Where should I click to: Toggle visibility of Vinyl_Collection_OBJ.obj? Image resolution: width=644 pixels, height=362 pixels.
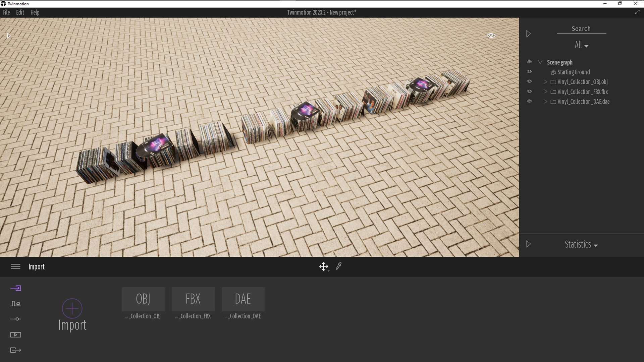tap(529, 81)
